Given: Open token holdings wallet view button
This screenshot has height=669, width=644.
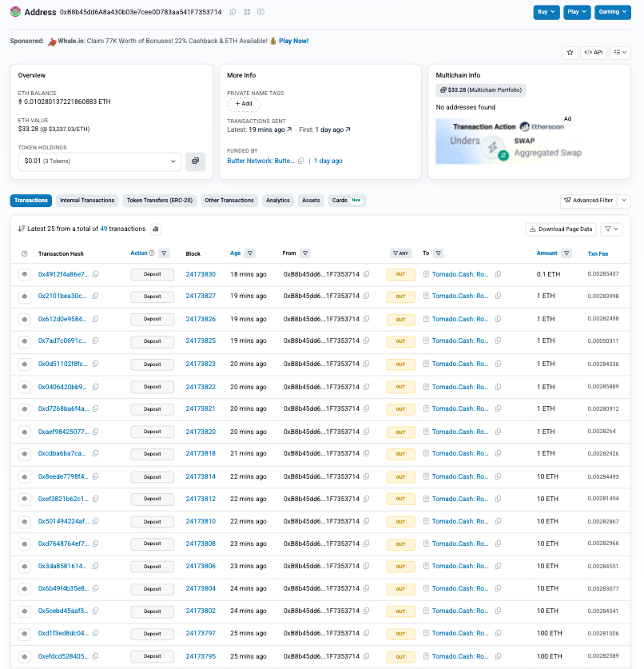Looking at the screenshot, I should pyautogui.click(x=195, y=161).
